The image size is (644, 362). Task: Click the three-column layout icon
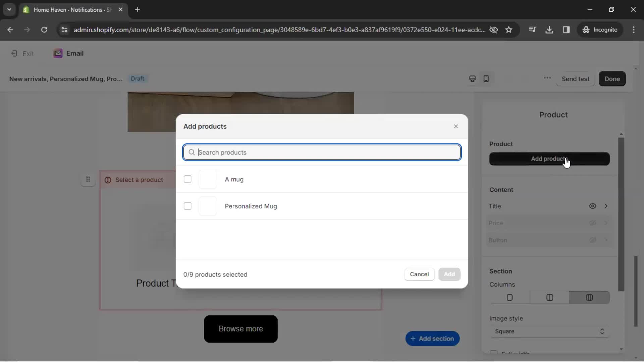point(589,297)
